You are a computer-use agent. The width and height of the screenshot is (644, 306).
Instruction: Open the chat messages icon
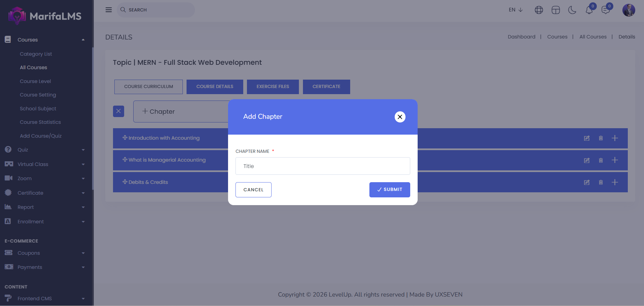[606, 10]
